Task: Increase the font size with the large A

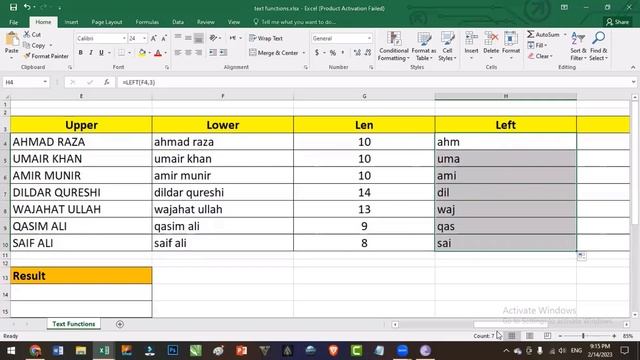Action: tap(153, 38)
